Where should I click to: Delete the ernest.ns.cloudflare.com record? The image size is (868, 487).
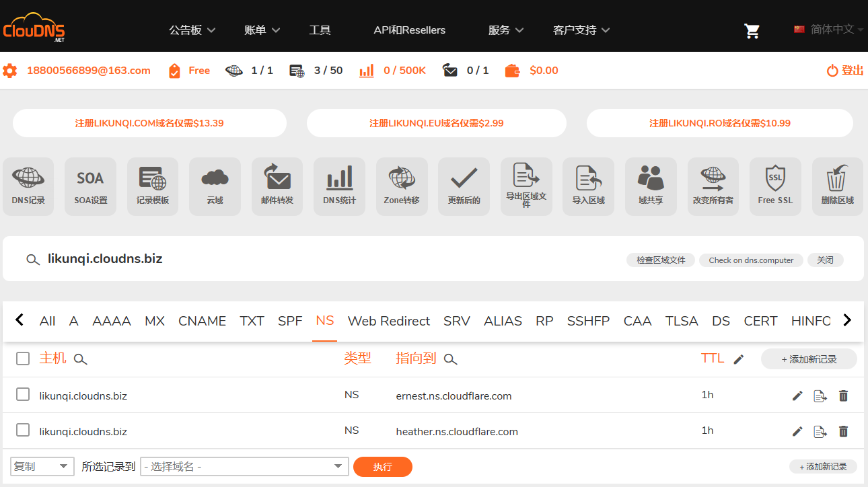[x=843, y=396]
